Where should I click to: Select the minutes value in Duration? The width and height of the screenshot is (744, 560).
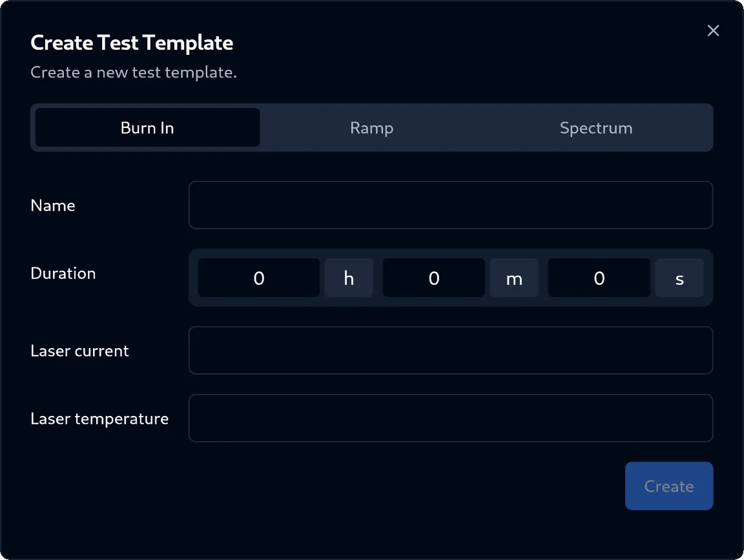[433, 278]
